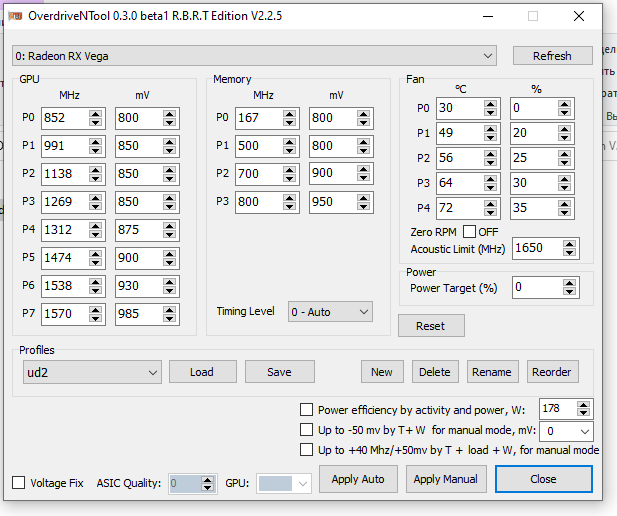Enable Up to +40 Mhz/+50mv checkbox
Viewport: 617px width, 516px height.
307,449
